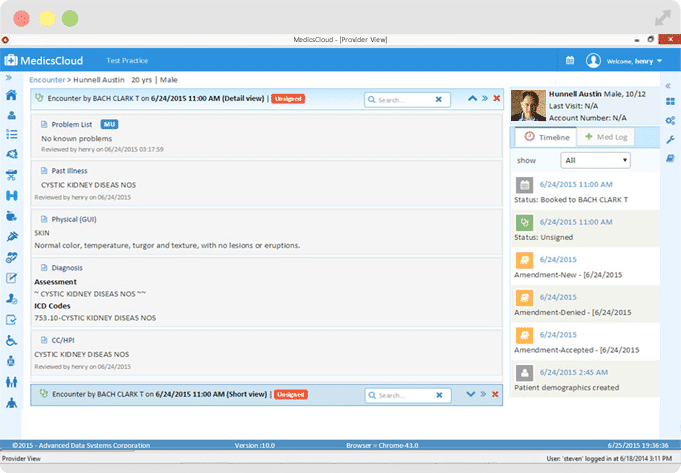Image resolution: width=681 pixels, height=473 pixels.
Task: Clear the Detail view search with X
Action: point(439,99)
